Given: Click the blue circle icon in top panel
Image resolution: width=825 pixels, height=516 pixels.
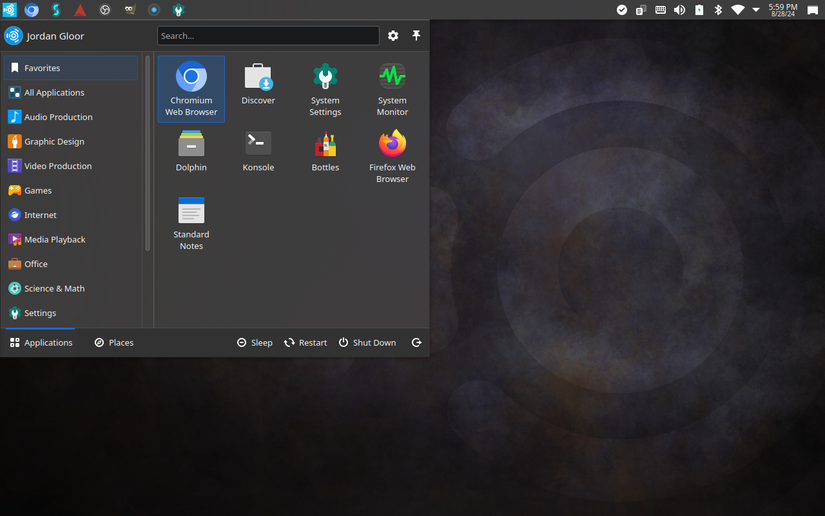Looking at the screenshot, I should click(154, 9).
